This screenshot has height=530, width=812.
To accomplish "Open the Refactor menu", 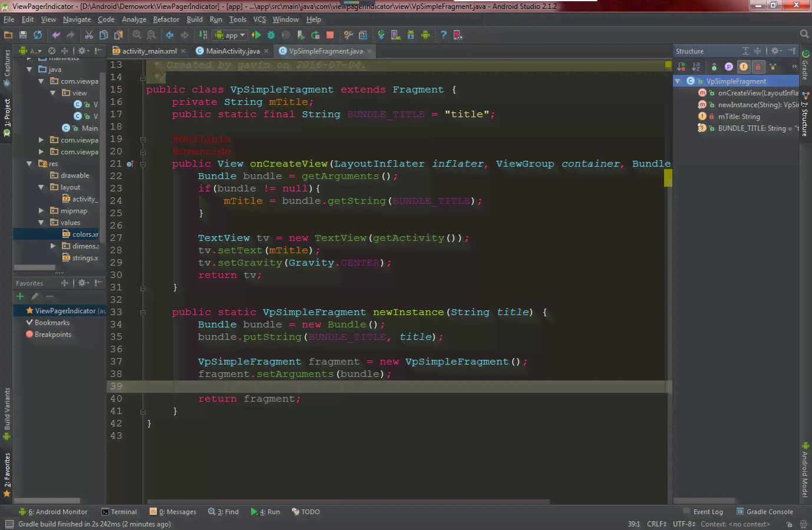I will tap(166, 19).
